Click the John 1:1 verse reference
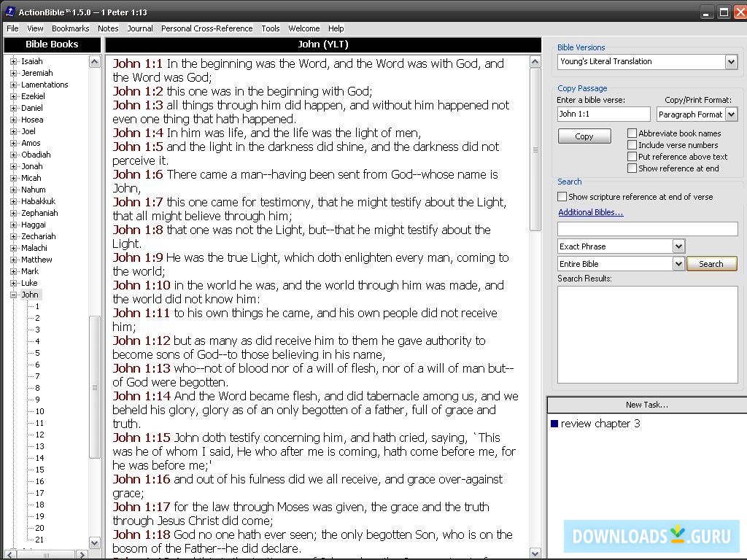Viewport: 747px width, 560px height. (x=138, y=64)
